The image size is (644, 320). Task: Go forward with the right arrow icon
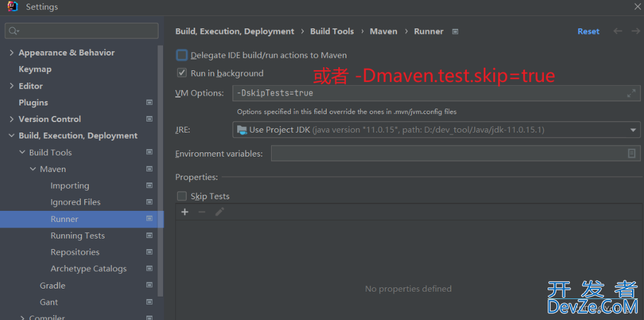click(x=636, y=31)
